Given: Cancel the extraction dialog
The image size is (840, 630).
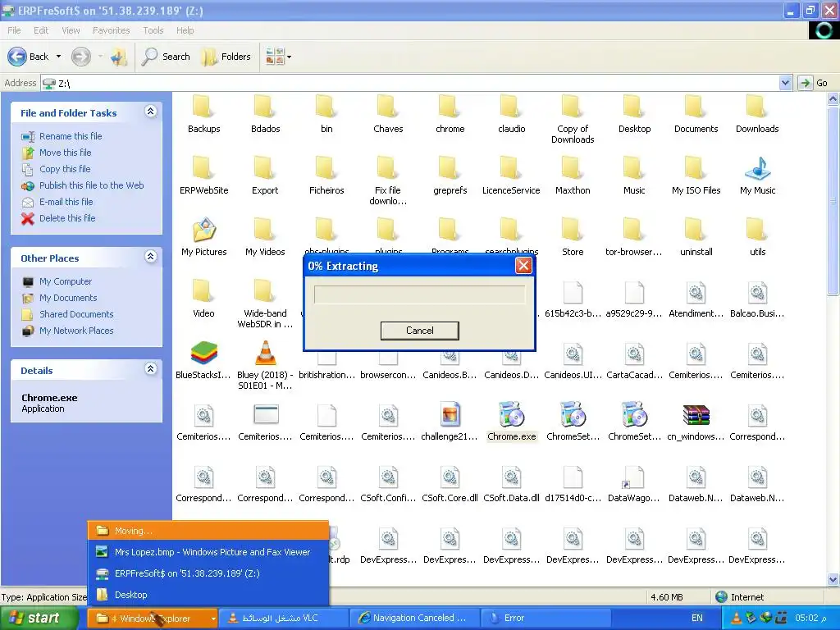Looking at the screenshot, I should [419, 331].
